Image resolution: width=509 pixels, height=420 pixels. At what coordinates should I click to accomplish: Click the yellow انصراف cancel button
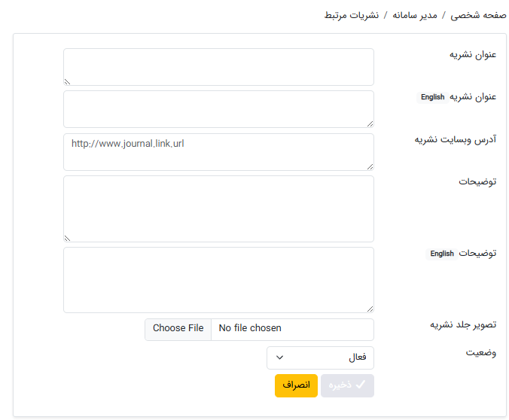pyautogui.click(x=296, y=385)
